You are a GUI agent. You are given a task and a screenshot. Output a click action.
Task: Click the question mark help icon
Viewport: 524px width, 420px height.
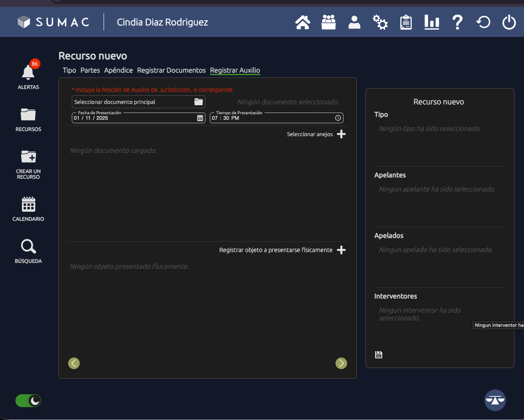tap(457, 22)
